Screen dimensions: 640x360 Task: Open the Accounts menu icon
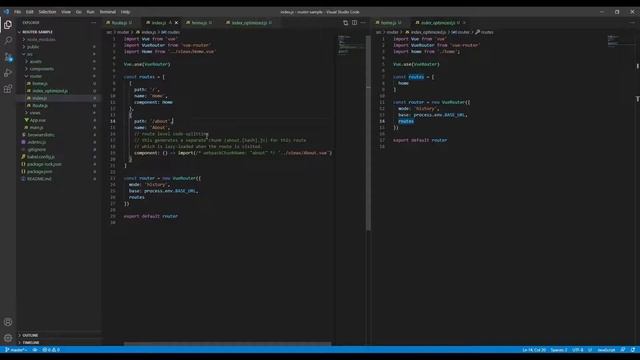8,322
